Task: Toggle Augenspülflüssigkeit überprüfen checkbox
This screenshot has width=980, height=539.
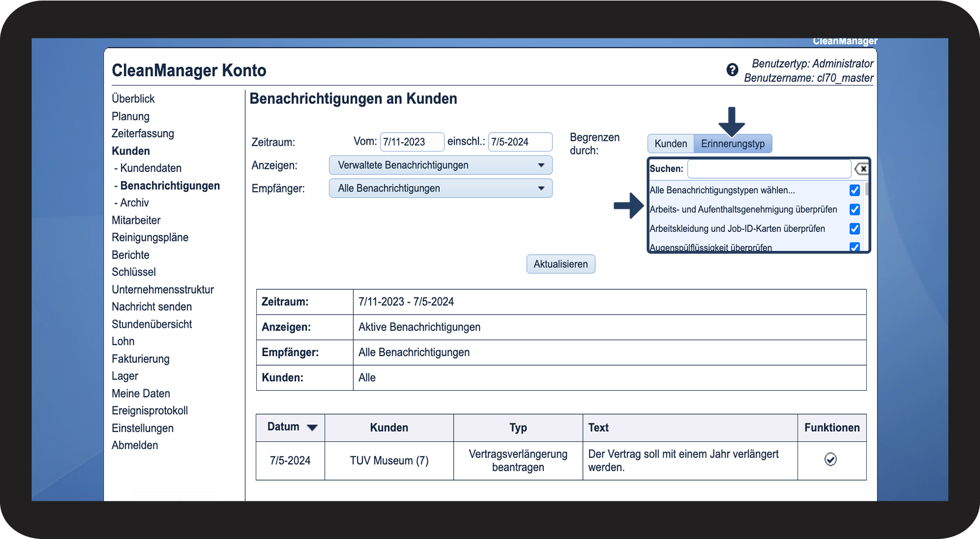Action: [855, 247]
